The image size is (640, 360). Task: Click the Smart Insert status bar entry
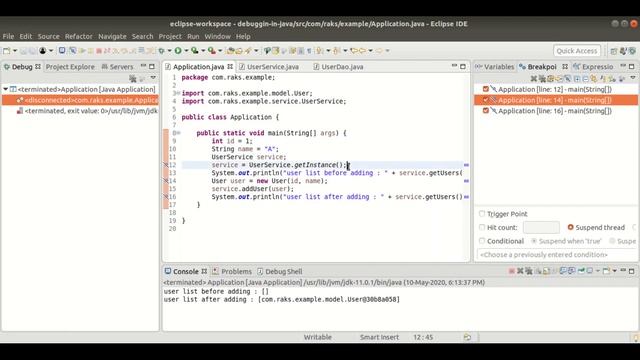click(379, 337)
